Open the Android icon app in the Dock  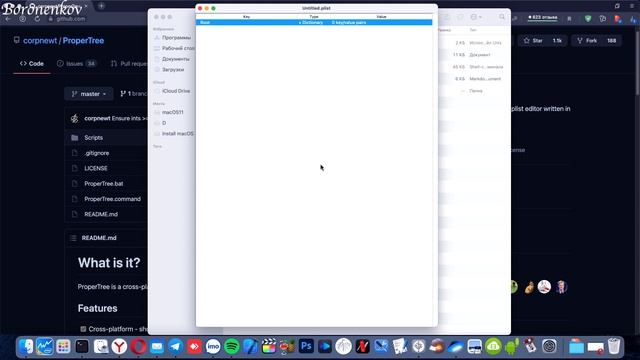point(512,347)
